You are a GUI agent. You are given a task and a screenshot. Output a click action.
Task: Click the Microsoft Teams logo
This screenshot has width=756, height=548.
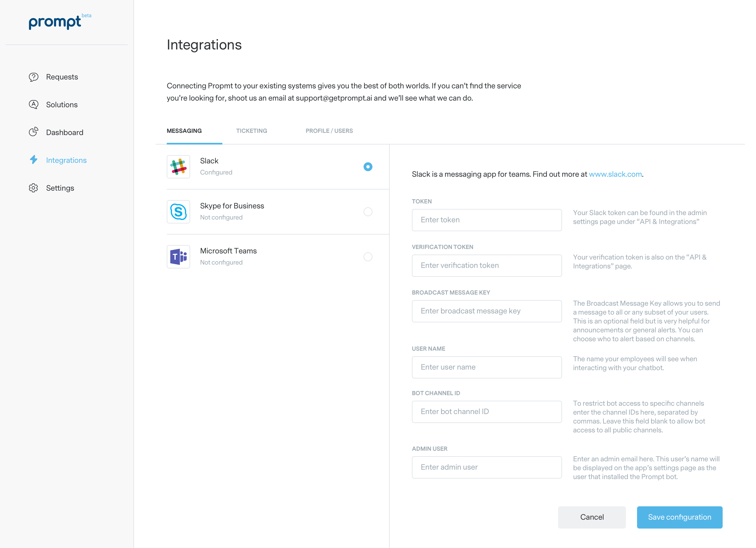tap(178, 257)
